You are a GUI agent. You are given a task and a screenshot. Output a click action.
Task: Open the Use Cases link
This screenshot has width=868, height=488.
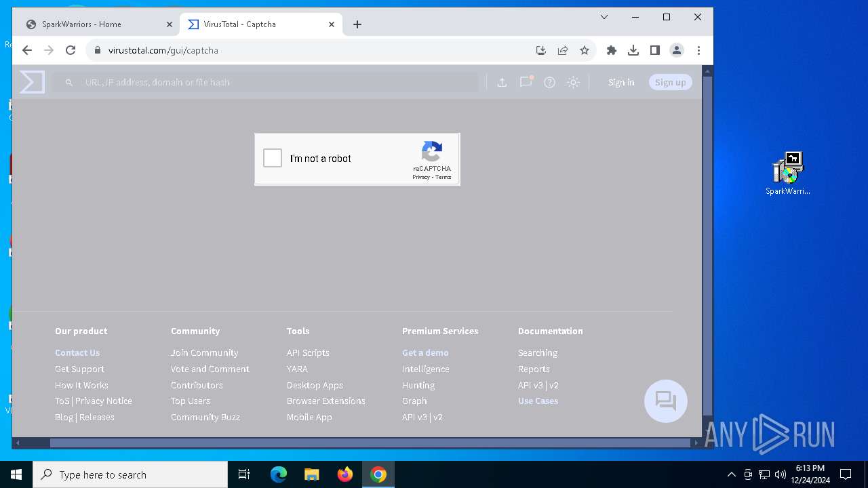[x=538, y=401]
